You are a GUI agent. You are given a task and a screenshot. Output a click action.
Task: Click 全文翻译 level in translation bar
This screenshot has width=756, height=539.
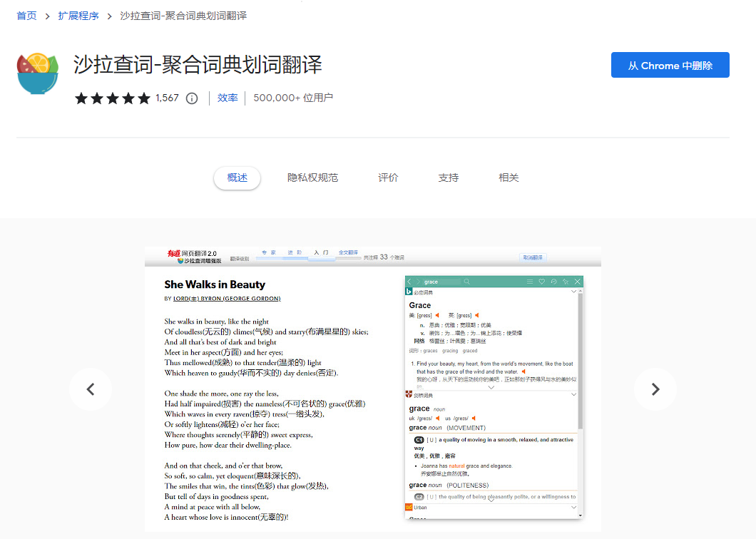(x=348, y=252)
